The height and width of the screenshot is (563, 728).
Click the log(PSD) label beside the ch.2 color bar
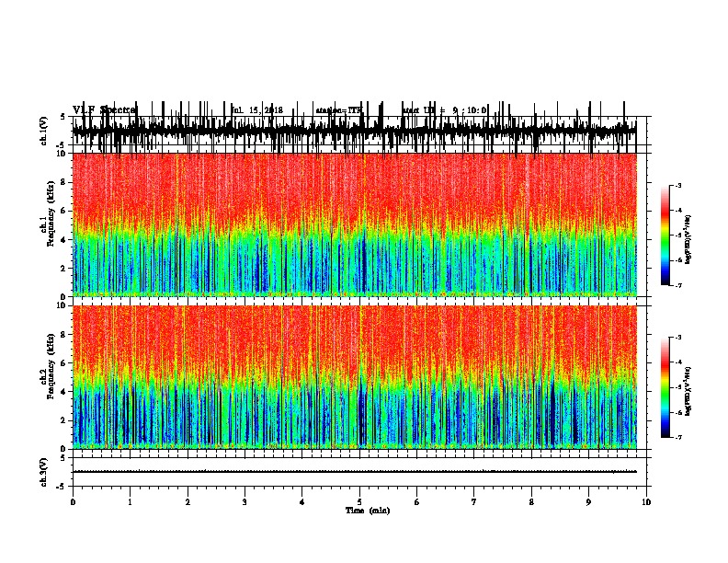pyautogui.click(x=688, y=391)
